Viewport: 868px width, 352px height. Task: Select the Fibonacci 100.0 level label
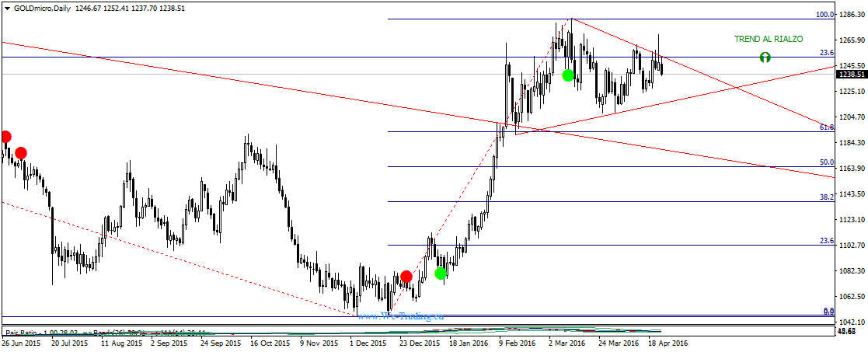click(x=824, y=14)
